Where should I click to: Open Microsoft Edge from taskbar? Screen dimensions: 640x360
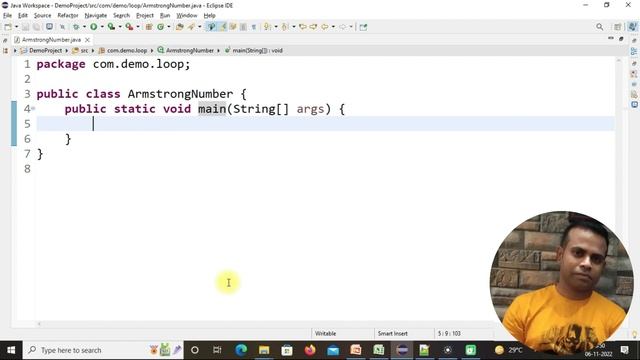pos(241,350)
